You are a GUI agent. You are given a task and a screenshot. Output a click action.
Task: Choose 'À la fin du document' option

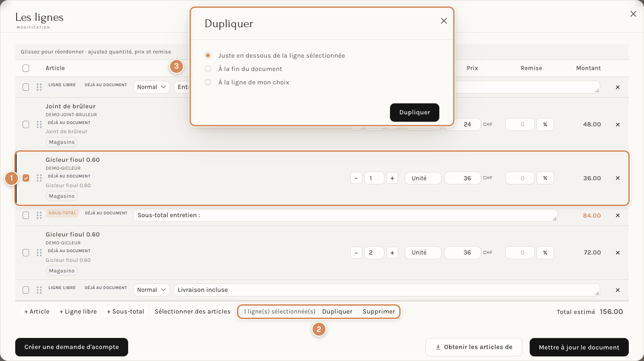[208, 69]
